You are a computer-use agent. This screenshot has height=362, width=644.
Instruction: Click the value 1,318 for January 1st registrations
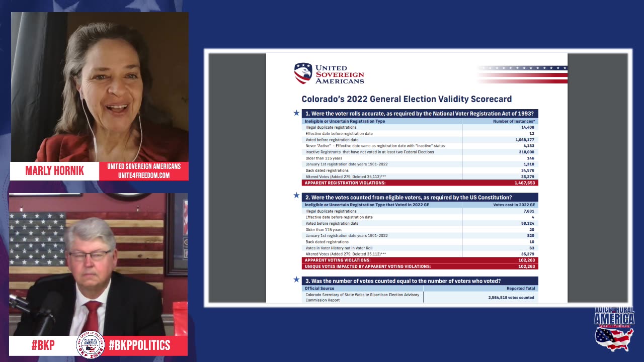tap(529, 164)
